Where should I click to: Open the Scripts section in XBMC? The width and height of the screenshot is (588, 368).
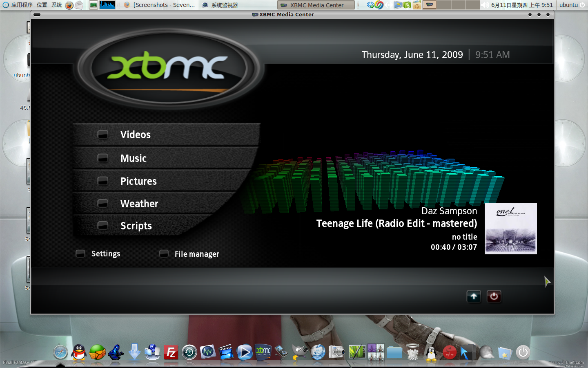pos(143,226)
